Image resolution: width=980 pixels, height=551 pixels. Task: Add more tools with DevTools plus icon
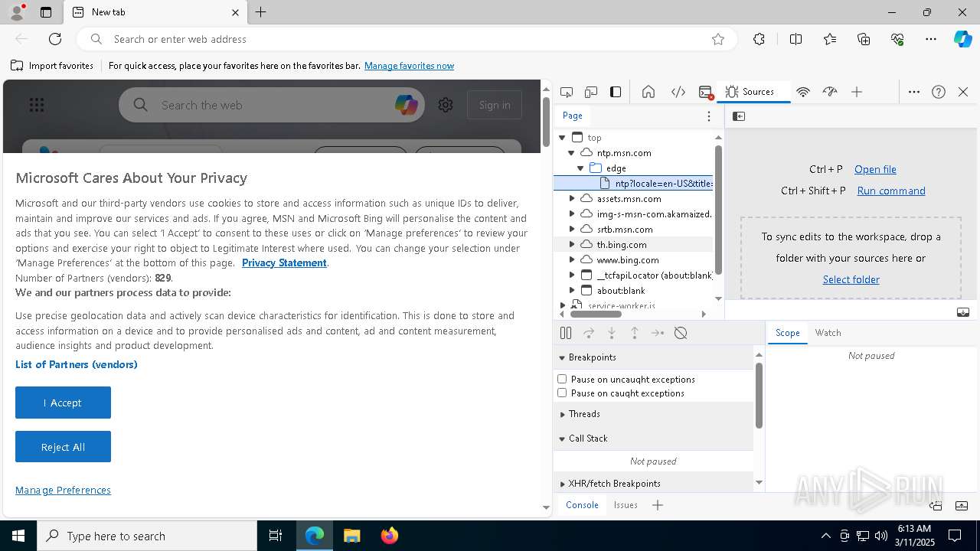click(x=857, y=92)
